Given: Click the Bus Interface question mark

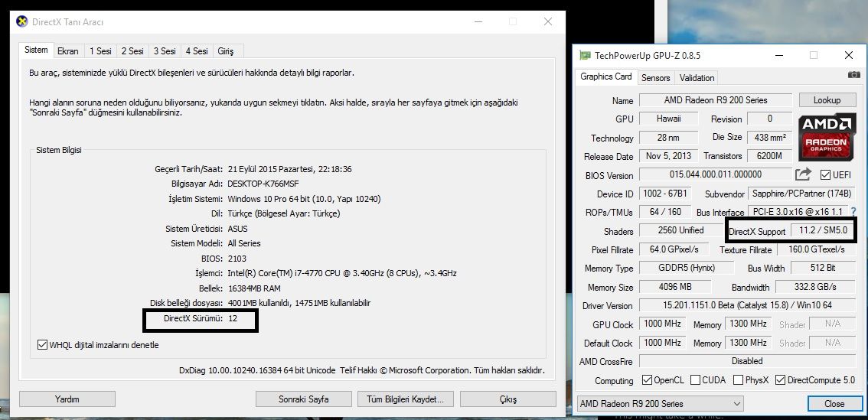Looking at the screenshot, I should tap(853, 211).
